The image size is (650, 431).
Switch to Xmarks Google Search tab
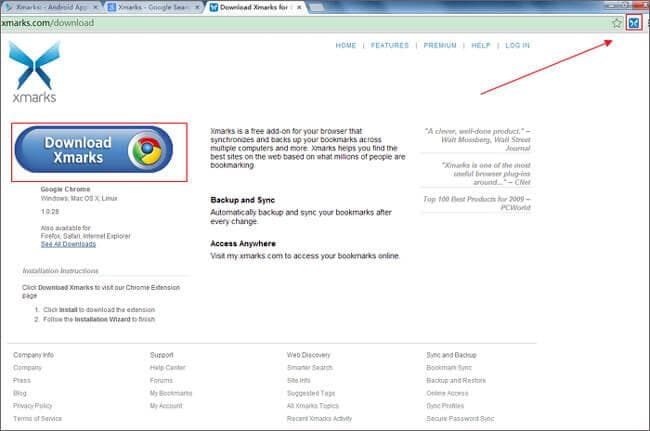tap(153, 7)
